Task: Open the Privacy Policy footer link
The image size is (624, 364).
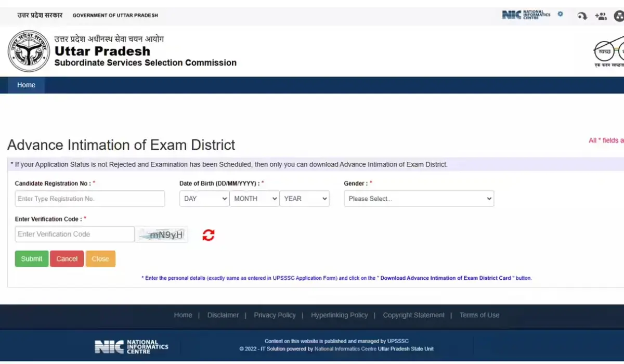Action: click(275, 315)
